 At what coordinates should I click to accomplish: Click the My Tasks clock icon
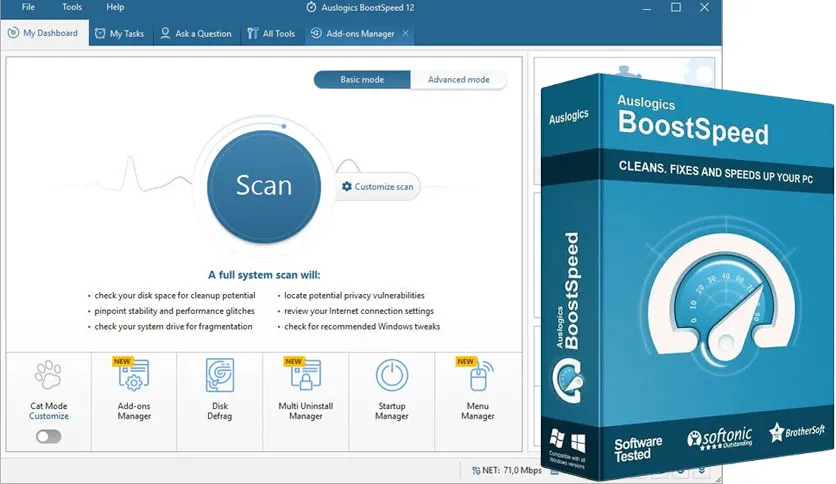(x=100, y=33)
